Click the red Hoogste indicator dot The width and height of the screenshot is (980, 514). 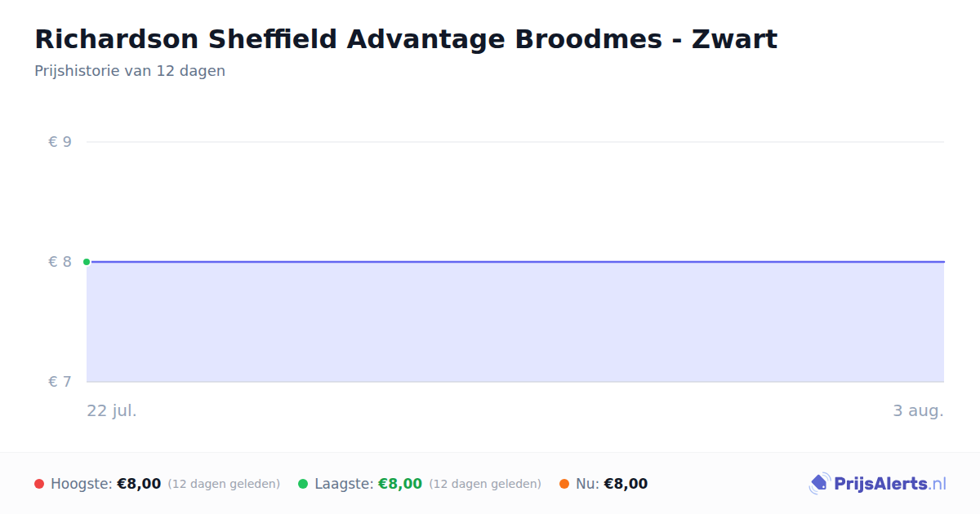coord(39,484)
